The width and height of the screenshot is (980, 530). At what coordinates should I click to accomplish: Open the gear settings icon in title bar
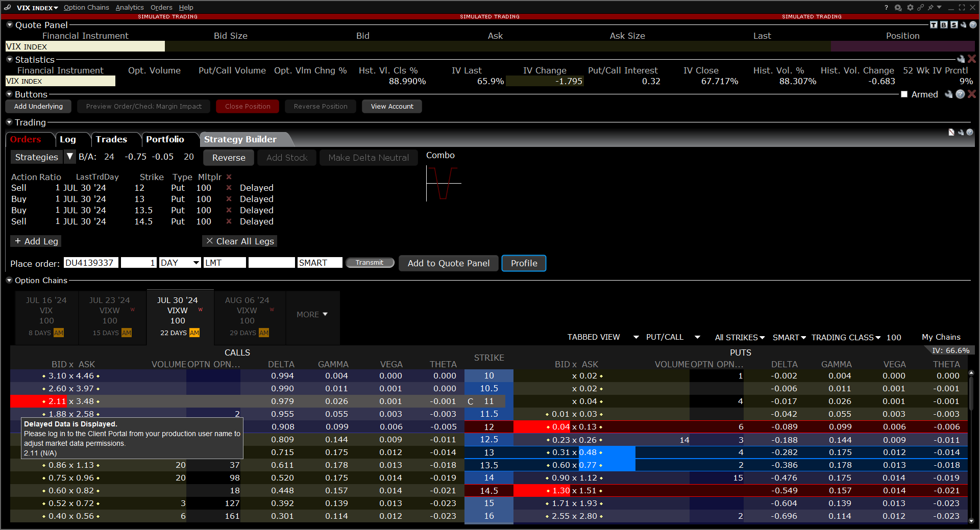coord(910,8)
